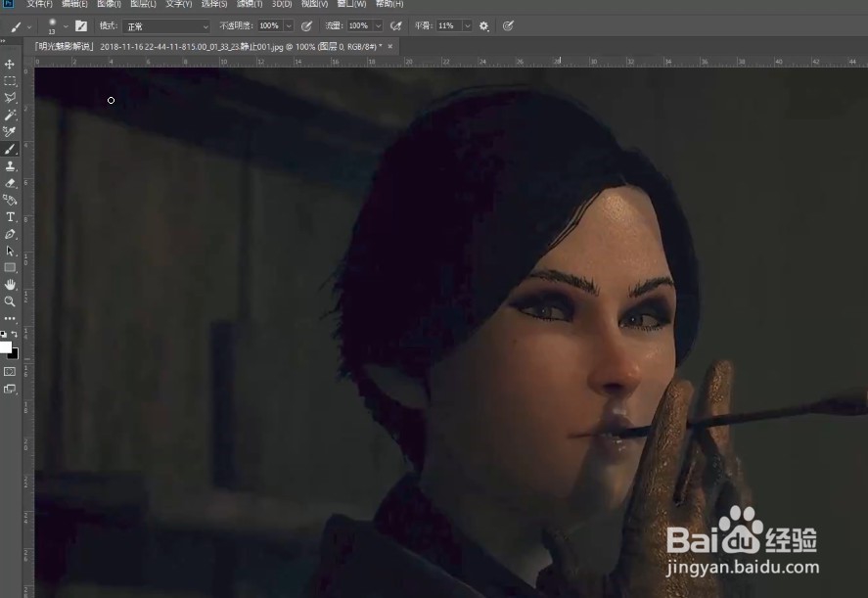Select the Magic Wand tool
The height and width of the screenshot is (598, 868).
click(10, 115)
